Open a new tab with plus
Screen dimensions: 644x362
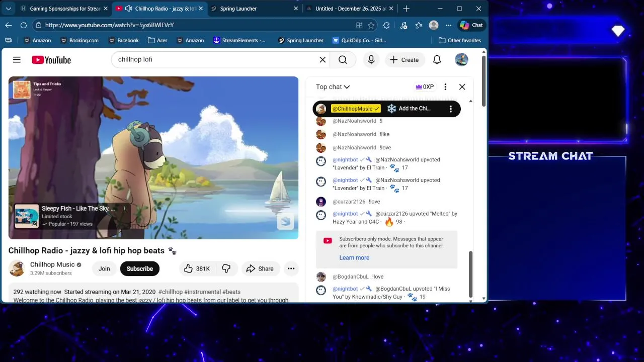pos(407,9)
